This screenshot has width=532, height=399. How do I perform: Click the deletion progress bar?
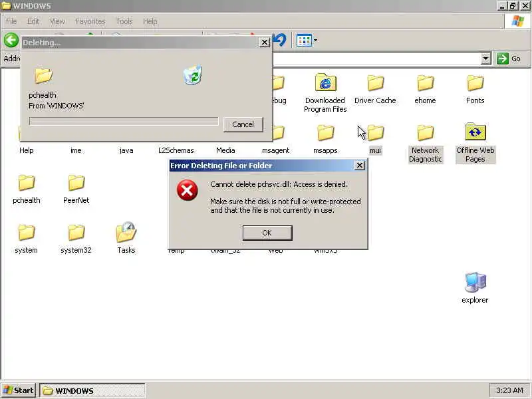point(124,121)
